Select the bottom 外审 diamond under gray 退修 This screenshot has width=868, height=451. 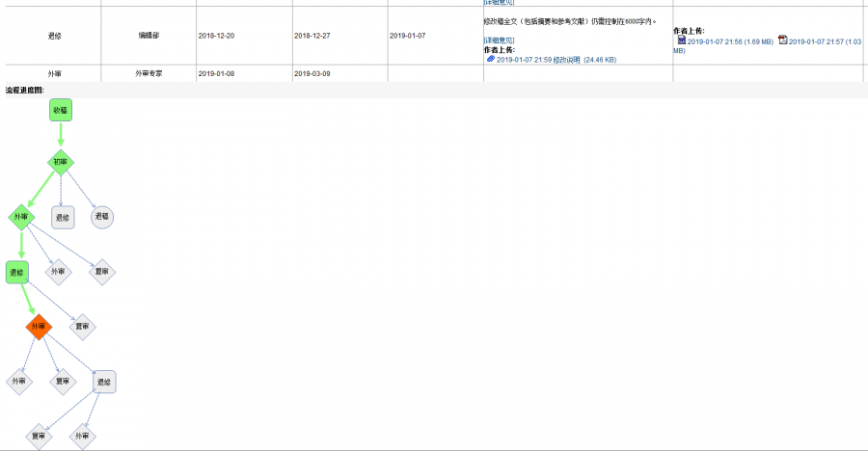coord(83,436)
